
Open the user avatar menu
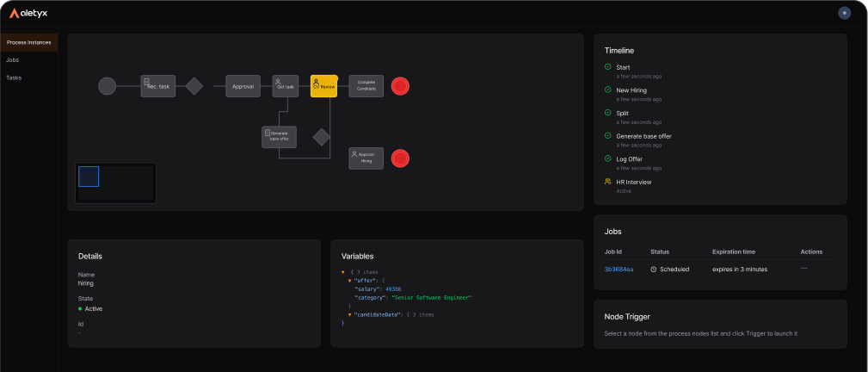click(x=844, y=13)
